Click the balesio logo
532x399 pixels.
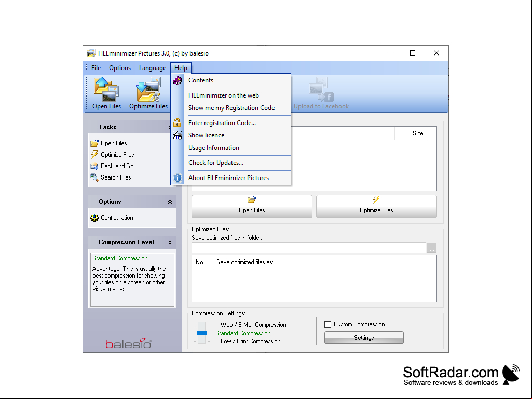click(128, 343)
